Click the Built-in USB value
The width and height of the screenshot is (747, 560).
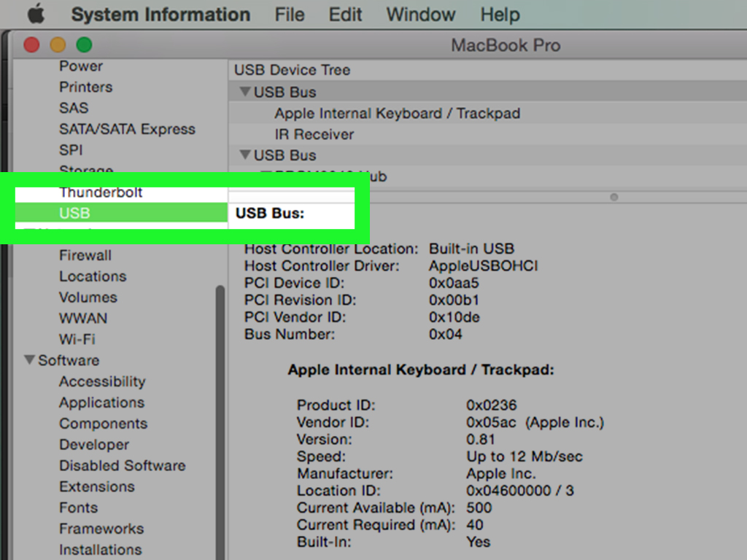(x=472, y=249)
